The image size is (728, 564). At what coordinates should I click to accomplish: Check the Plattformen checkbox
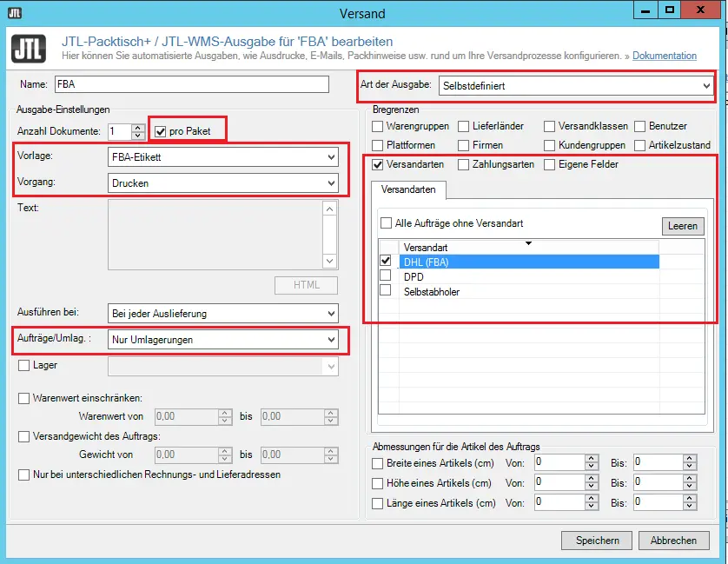(377, 145)
